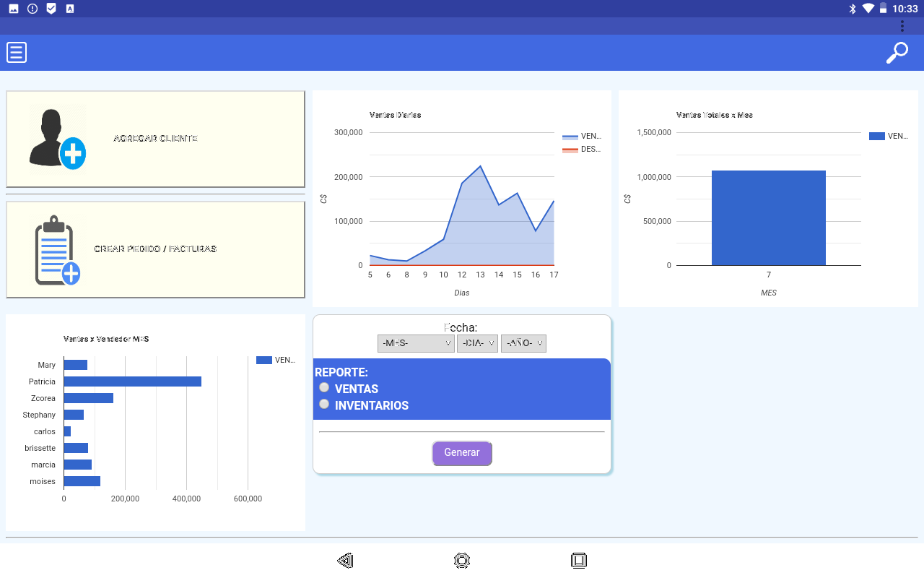Tap the CREAR PEDIDO / FACTURAS tile

[155, 249]
